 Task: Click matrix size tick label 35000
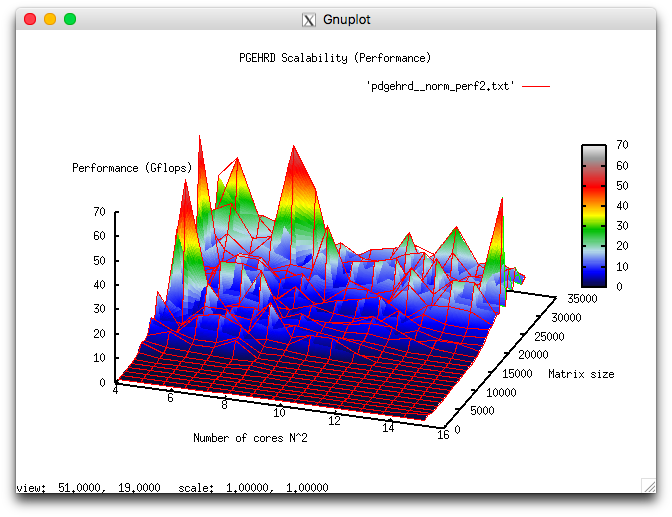[x=582, y=299]
